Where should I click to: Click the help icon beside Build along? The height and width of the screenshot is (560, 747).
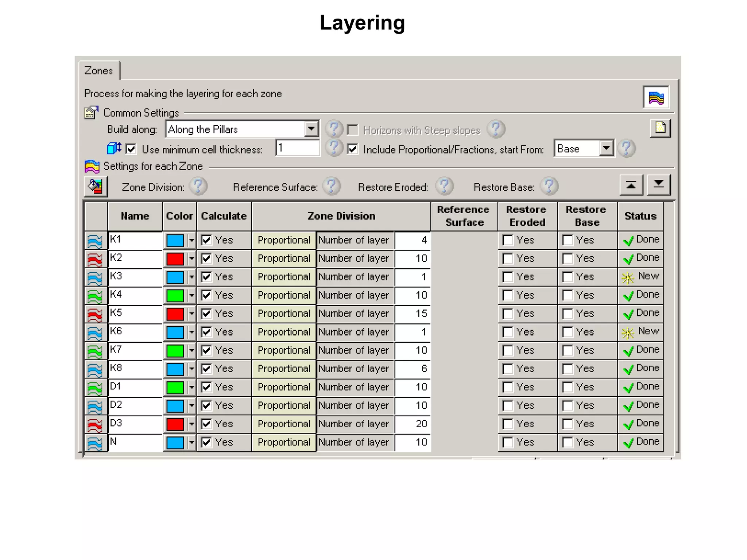(x=334, y=129)
